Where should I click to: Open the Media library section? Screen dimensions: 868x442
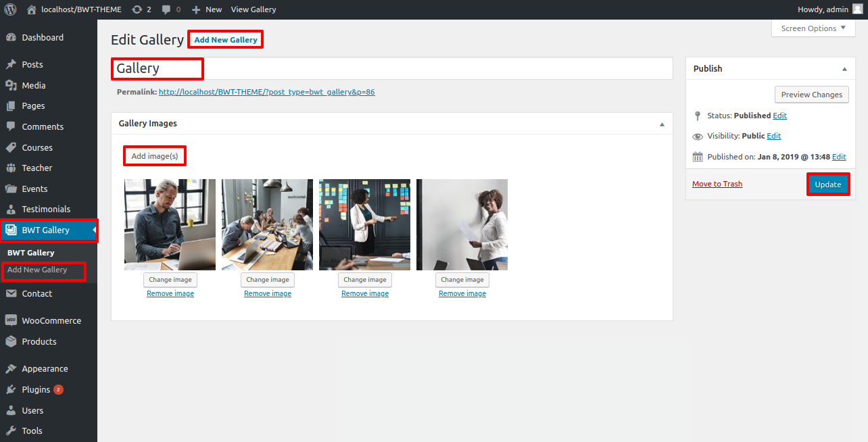pyautogui.click(x=33, y=85)
